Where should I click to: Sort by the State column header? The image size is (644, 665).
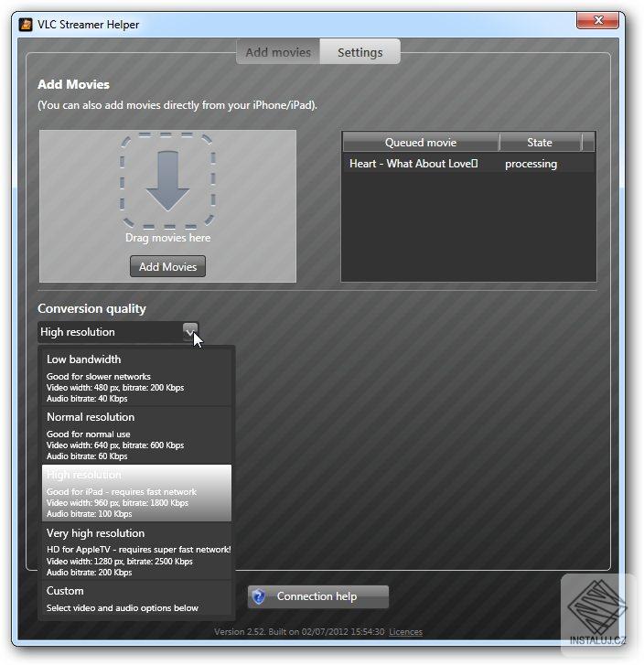pos(540,143)
